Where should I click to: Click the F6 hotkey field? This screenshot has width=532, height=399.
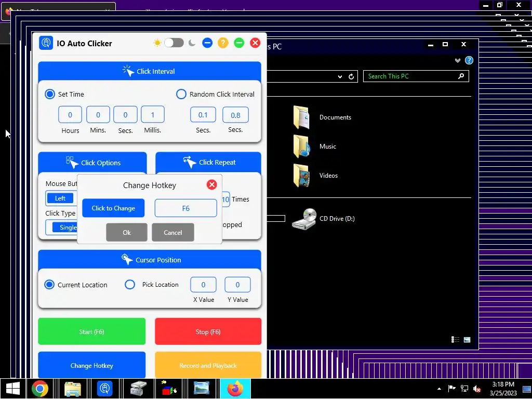click(185, 208)
